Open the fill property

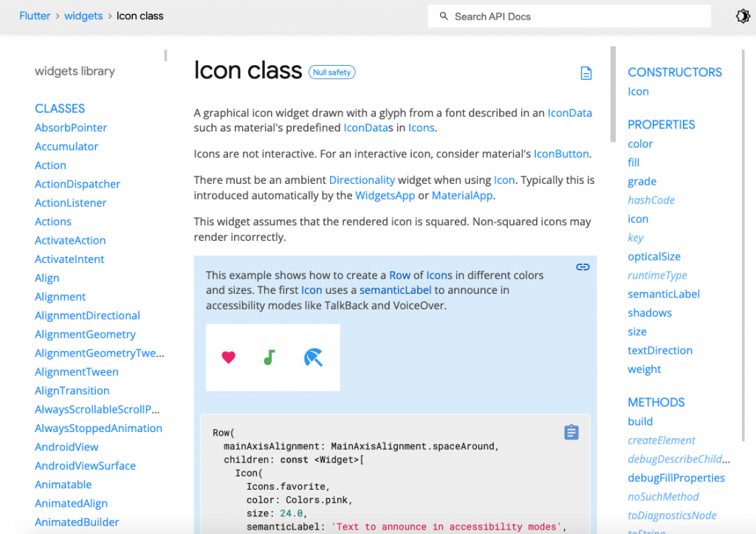[x=633, y=162]
